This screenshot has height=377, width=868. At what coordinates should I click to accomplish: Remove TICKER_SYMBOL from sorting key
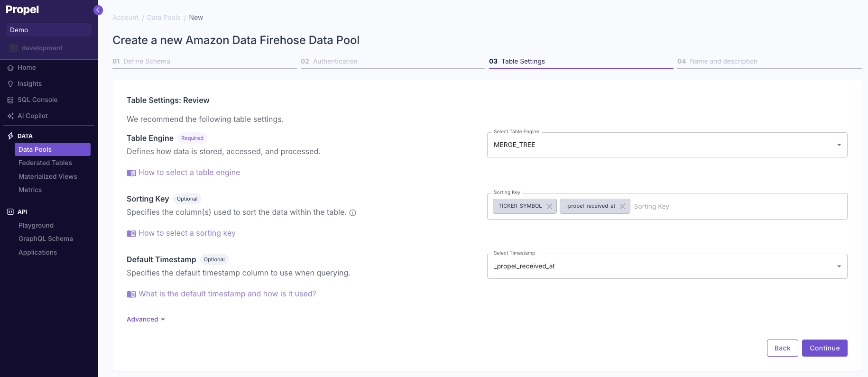pos(549,206)
